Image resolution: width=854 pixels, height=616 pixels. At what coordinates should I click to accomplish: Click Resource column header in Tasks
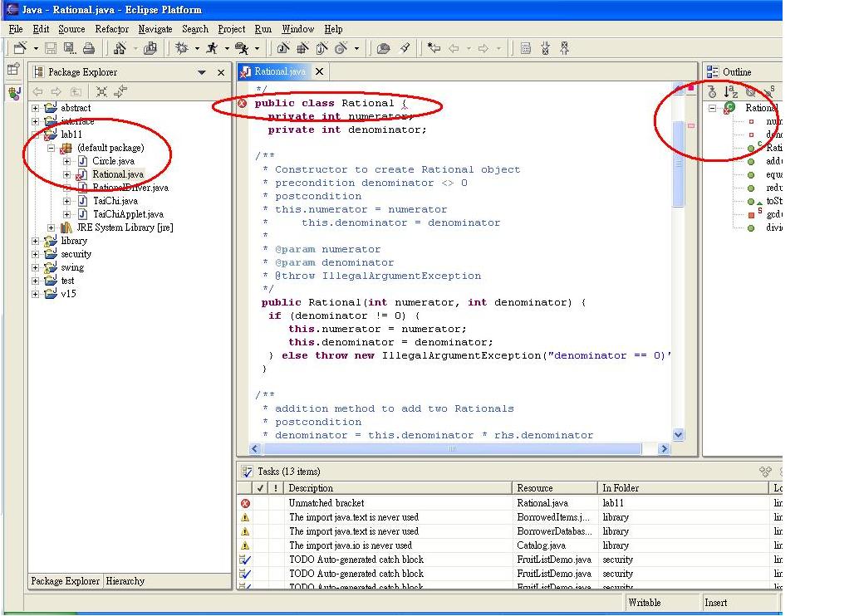tap(554, 488)
